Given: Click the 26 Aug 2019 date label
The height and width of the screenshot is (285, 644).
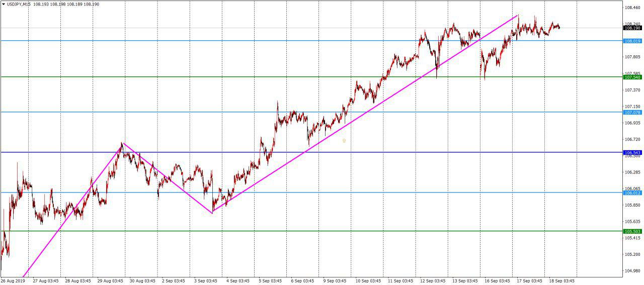Looking at the screenshot, I should pos(13,280).
